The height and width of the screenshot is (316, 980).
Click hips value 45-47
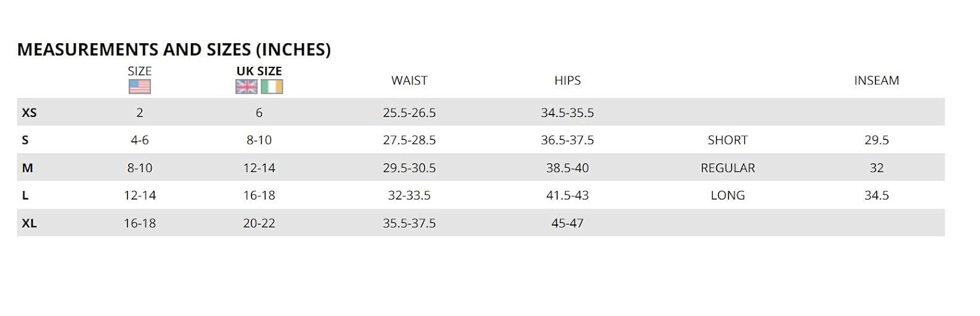point(567,223)
